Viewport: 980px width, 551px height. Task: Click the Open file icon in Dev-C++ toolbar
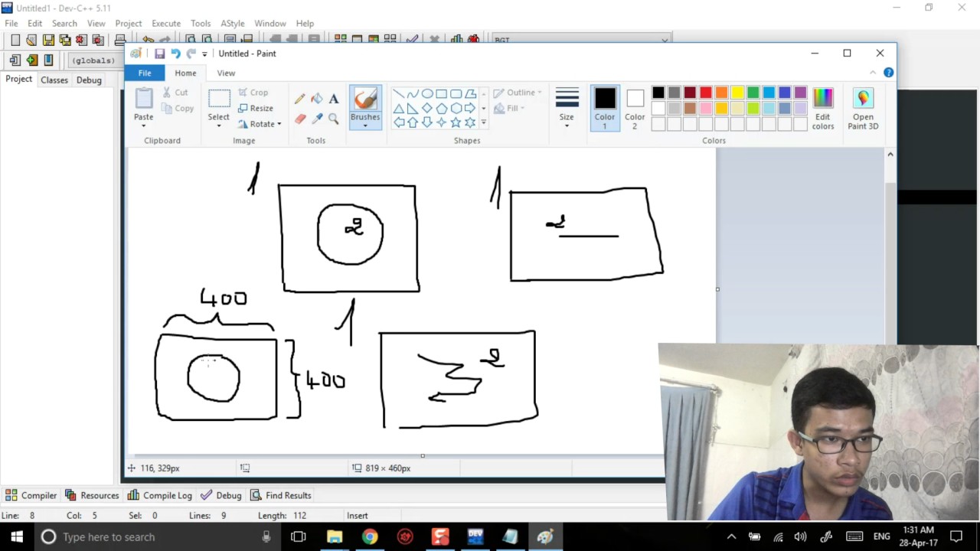(x=31, y=40)
